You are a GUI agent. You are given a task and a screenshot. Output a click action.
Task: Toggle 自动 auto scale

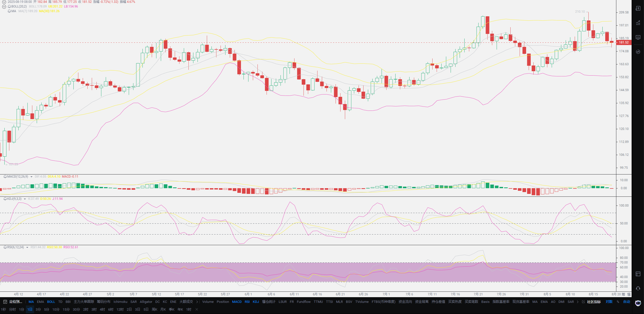[627, 302]
